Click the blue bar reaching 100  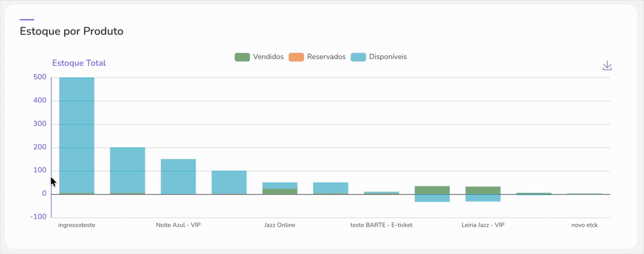(x=229, y=182)
